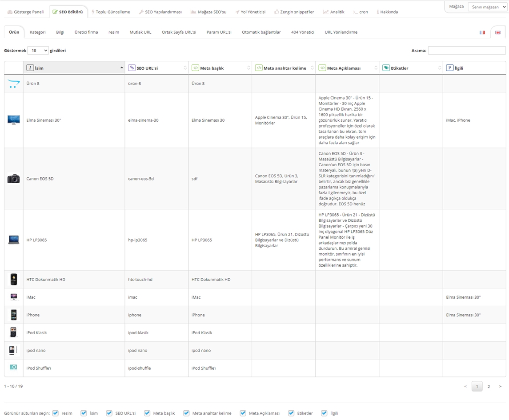Toggle the İsim column visibility checkbox
The height and width of the screenshot is (420, 509).
pos(84,413)
